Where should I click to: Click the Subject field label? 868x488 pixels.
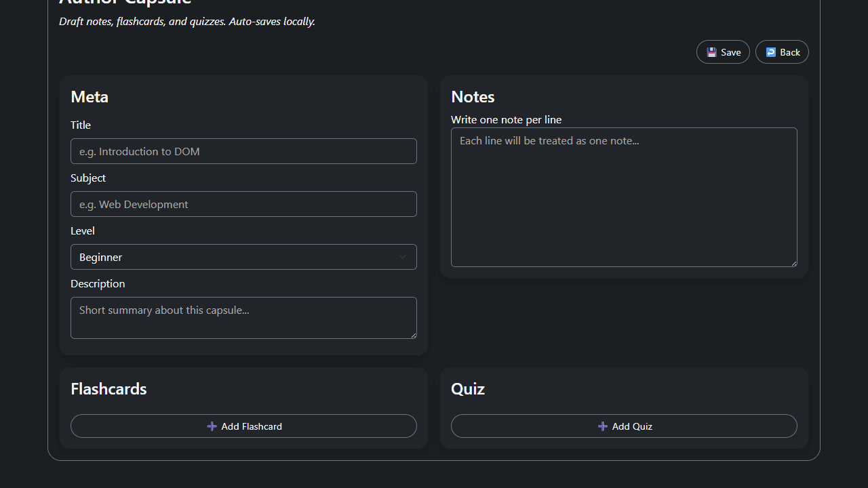[88, 178]
